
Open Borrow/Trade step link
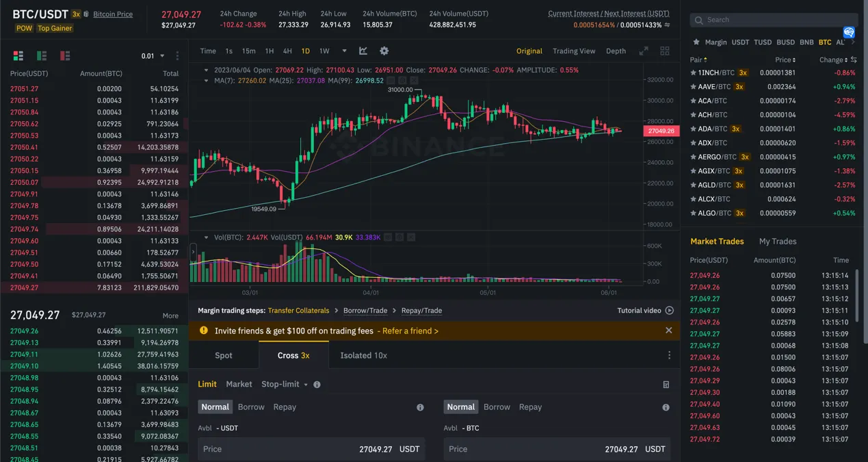[365, 310]
